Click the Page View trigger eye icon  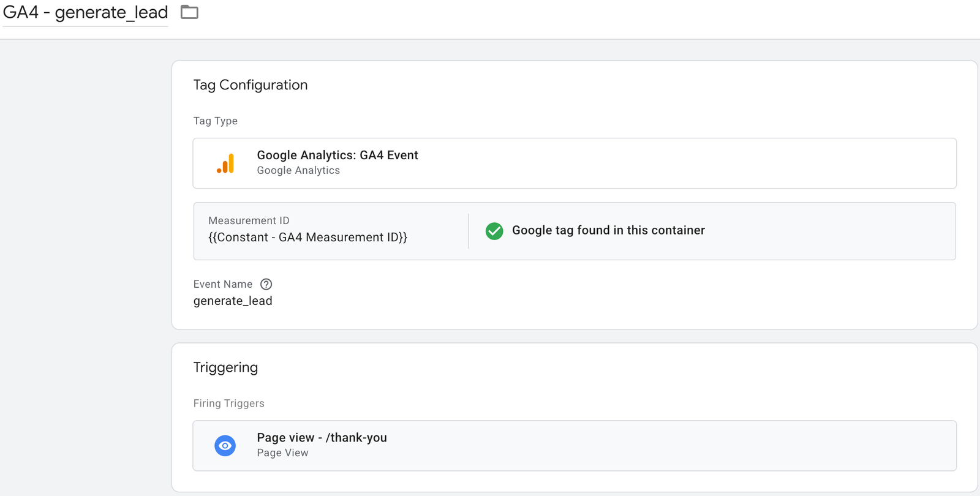225,446
